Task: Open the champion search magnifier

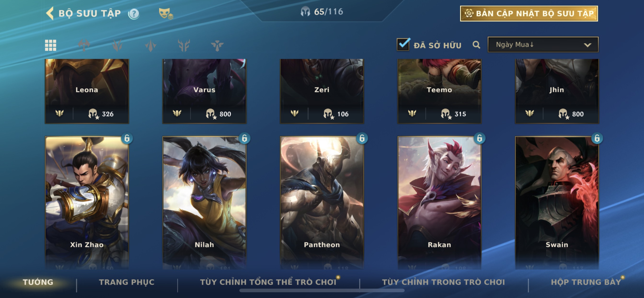Action: pos(476,45)
